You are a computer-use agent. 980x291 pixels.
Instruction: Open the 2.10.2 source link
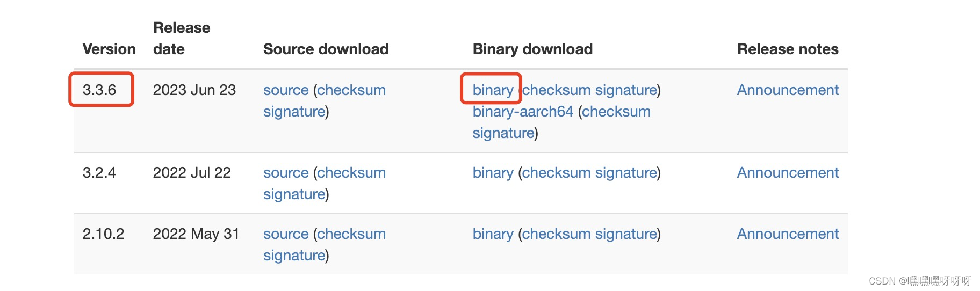coord(286,234)
